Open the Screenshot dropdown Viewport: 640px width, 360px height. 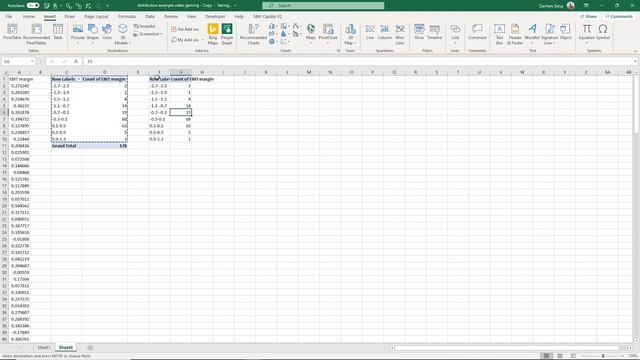148,34
